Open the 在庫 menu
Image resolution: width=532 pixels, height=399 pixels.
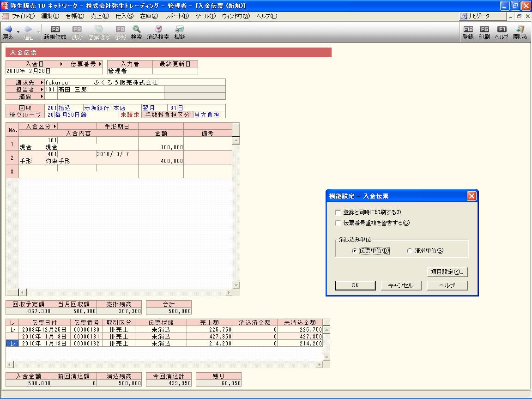pos(149,16)
